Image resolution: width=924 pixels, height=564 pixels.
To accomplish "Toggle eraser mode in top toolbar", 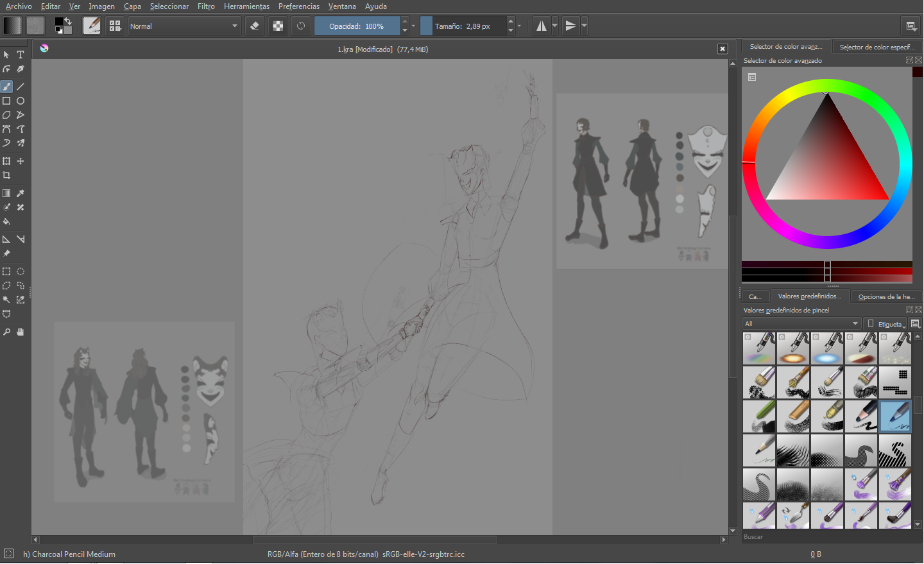I will [255, 26].
